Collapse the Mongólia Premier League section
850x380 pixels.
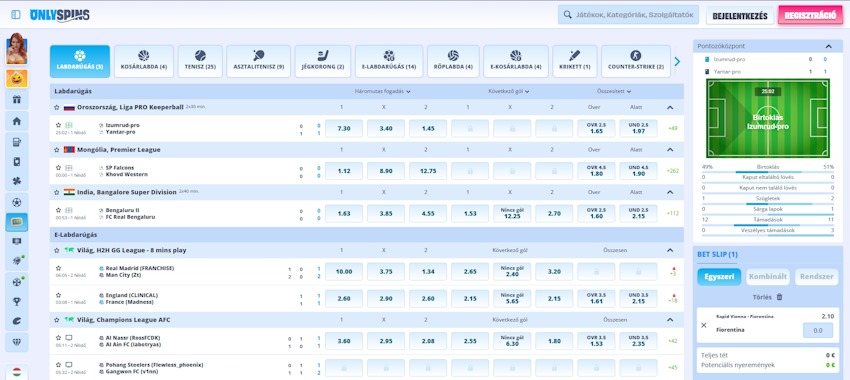click(670, 150)
